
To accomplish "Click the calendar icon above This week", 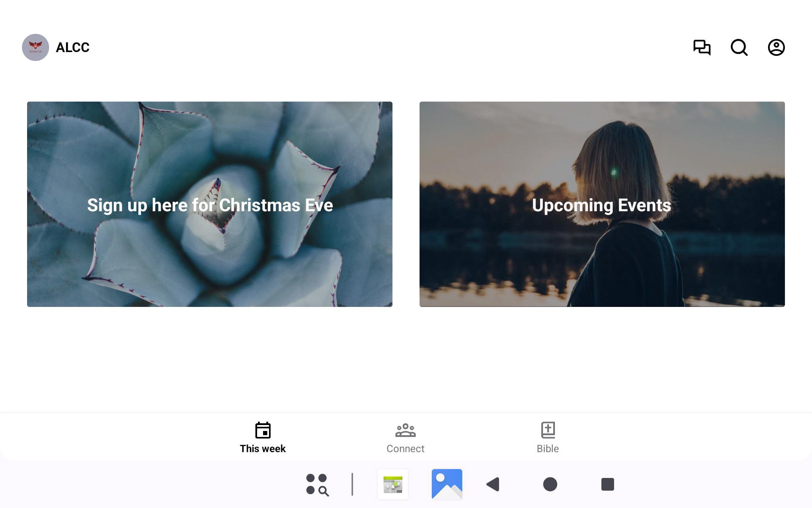I will pyautogui.click(x=263, y=430).
